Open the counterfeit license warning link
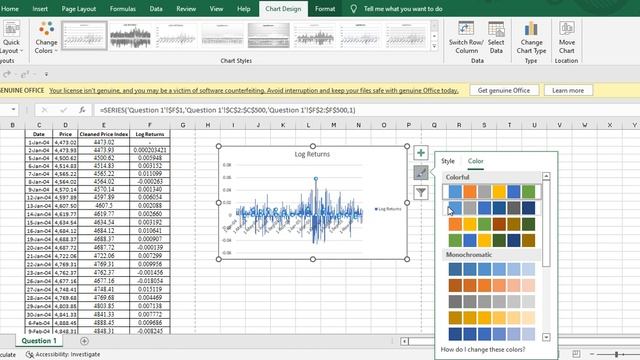640x360 pixels. click(x=253, y=90)
